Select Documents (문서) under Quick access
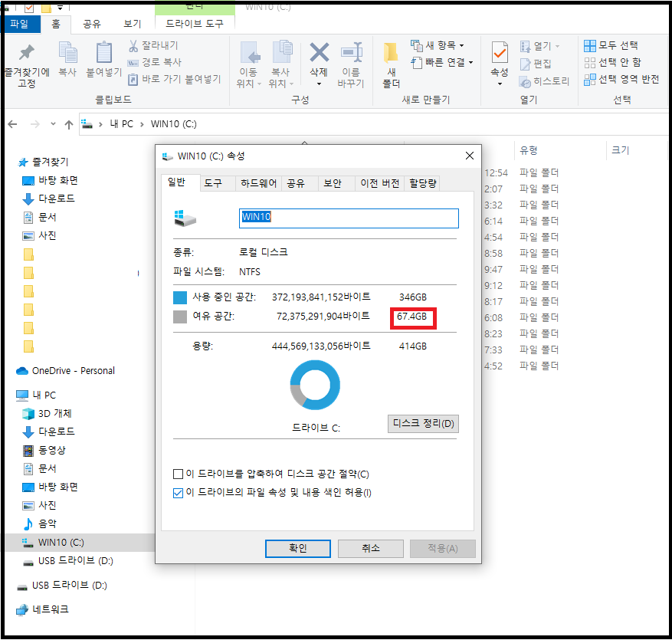Viewport: 672px width, 640px height. [x=39, y=218]
